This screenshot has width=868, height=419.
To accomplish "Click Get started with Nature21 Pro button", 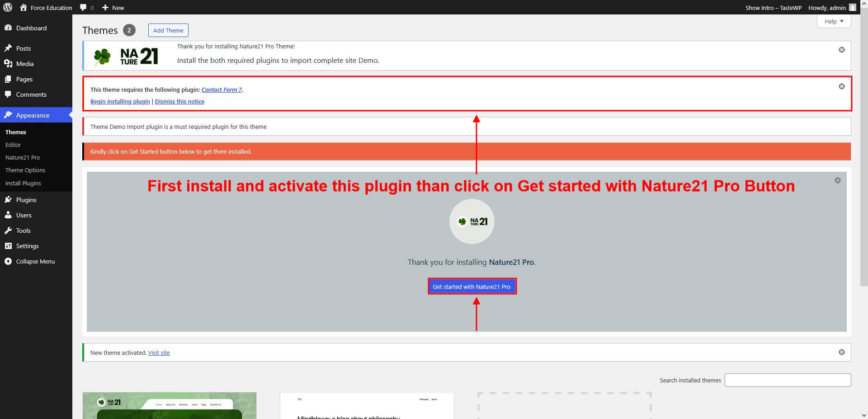I will pyautogui.click(x=472, y=287).
